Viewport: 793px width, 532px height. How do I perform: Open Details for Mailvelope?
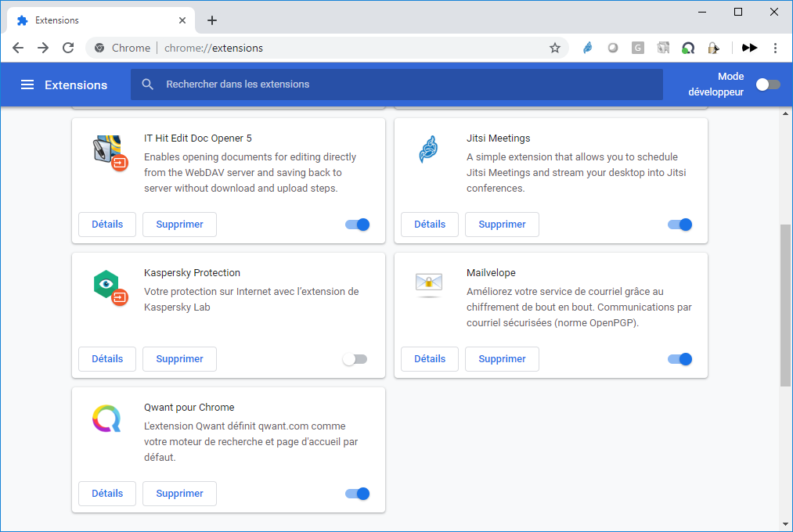coord(429,359)
